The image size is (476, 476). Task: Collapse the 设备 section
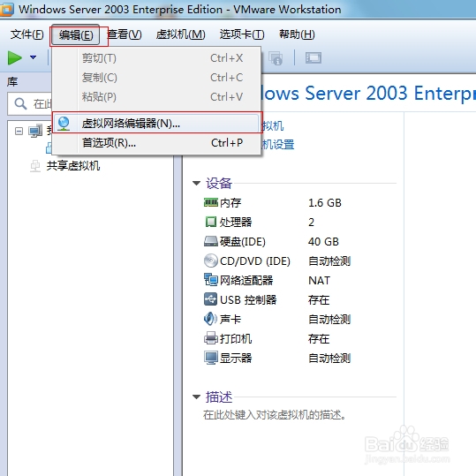(197, 184)
